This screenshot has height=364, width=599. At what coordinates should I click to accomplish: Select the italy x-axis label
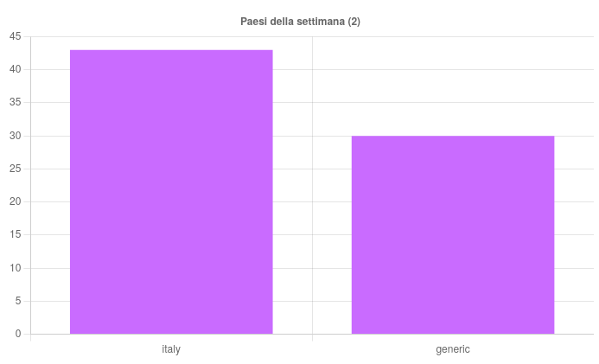171,349
